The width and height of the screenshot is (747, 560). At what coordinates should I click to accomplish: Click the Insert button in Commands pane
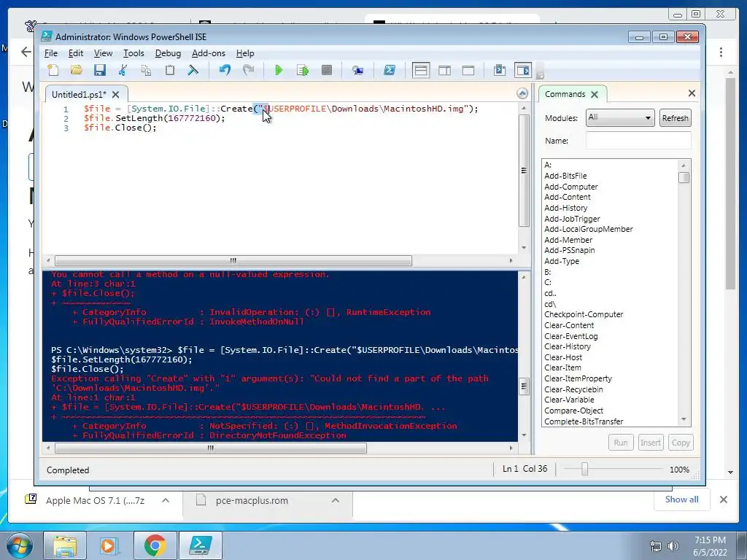[650, 443]
